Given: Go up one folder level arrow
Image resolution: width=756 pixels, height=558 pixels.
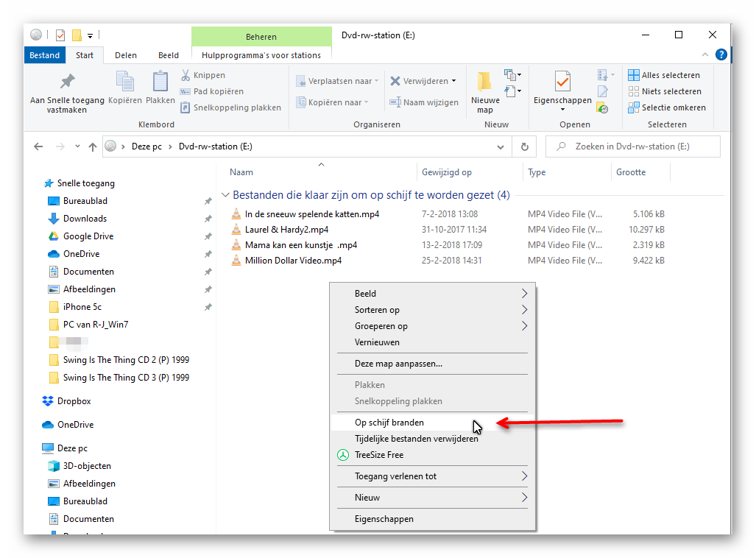Looking at the screenshot, I should coord(92,146).
